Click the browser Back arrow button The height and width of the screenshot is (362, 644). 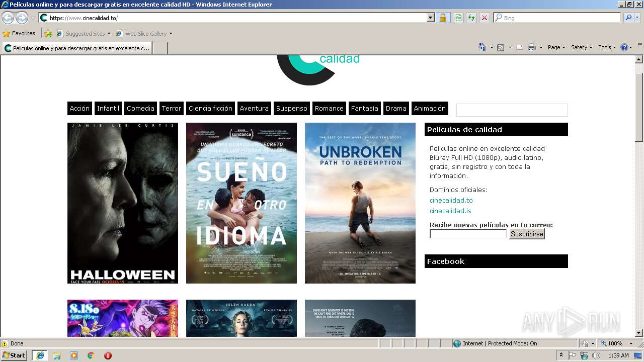pos(8,18)
